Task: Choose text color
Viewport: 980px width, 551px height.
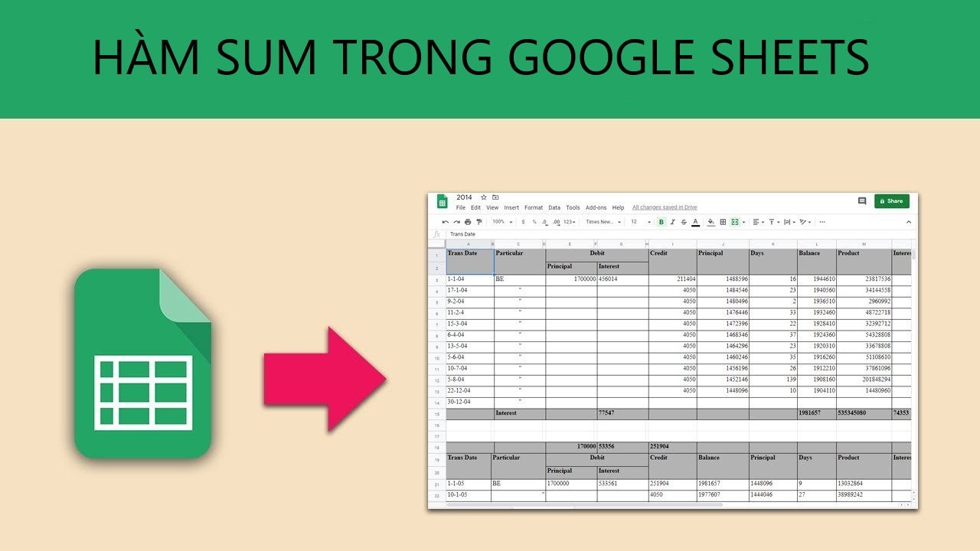Action: click(695, 222)
